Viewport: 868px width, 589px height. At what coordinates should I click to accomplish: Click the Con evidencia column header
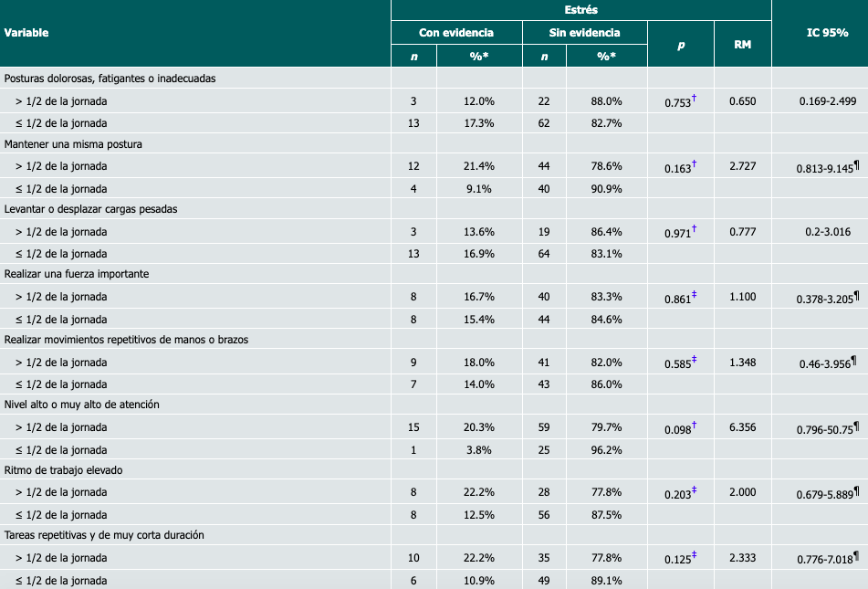(455, 33)
